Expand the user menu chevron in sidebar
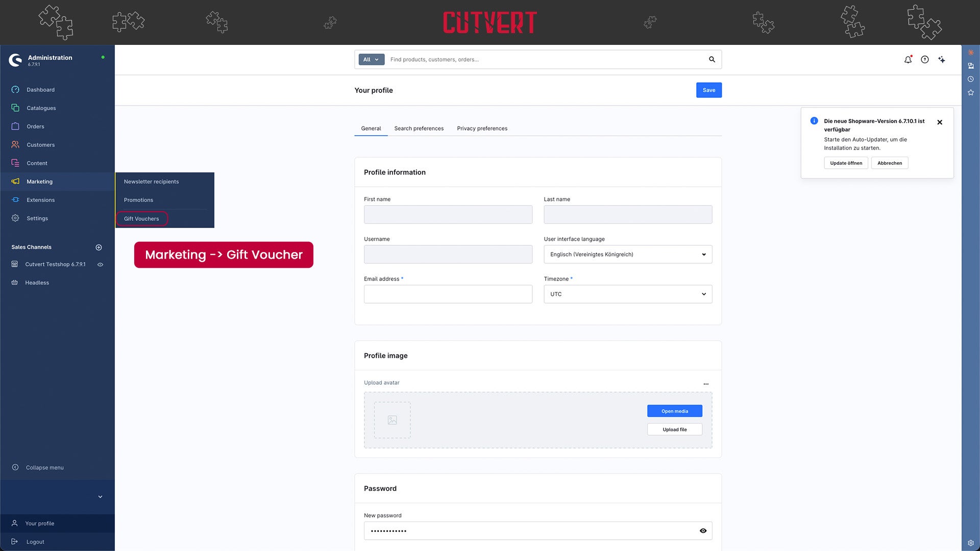The width and height of the screenshot is (980, 551). pyautogui.click(x=100, y=497)
